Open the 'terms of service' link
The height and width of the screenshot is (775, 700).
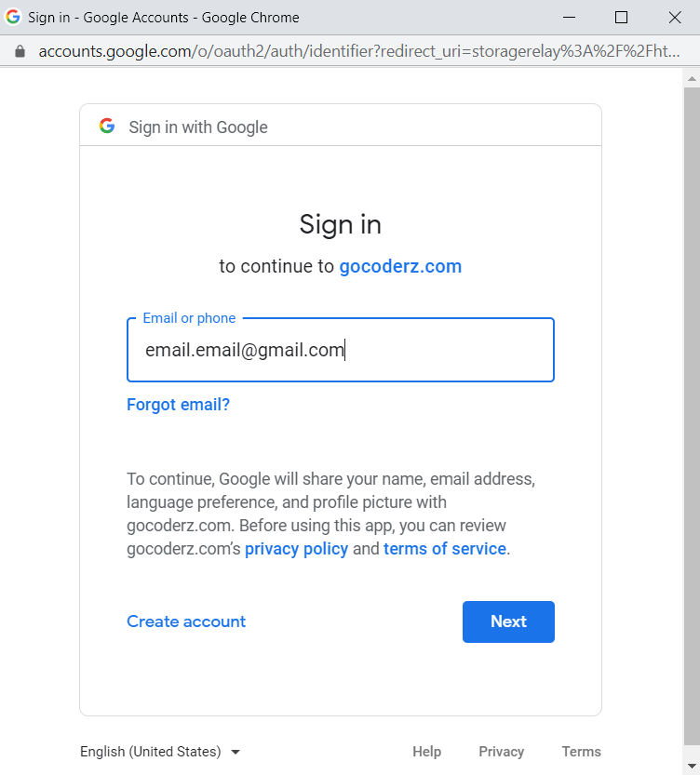coord(444,549)
